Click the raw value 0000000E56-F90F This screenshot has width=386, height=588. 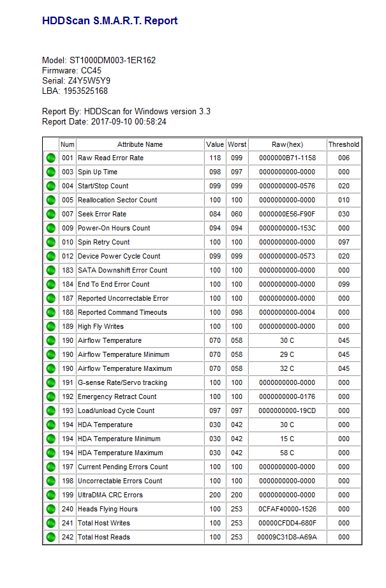tap(288, 214)
